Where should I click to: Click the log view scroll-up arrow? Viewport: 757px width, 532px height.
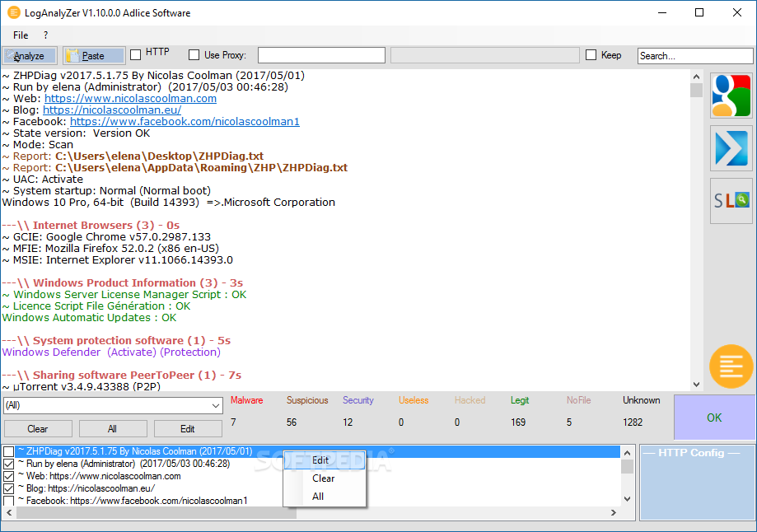(696, 77)
